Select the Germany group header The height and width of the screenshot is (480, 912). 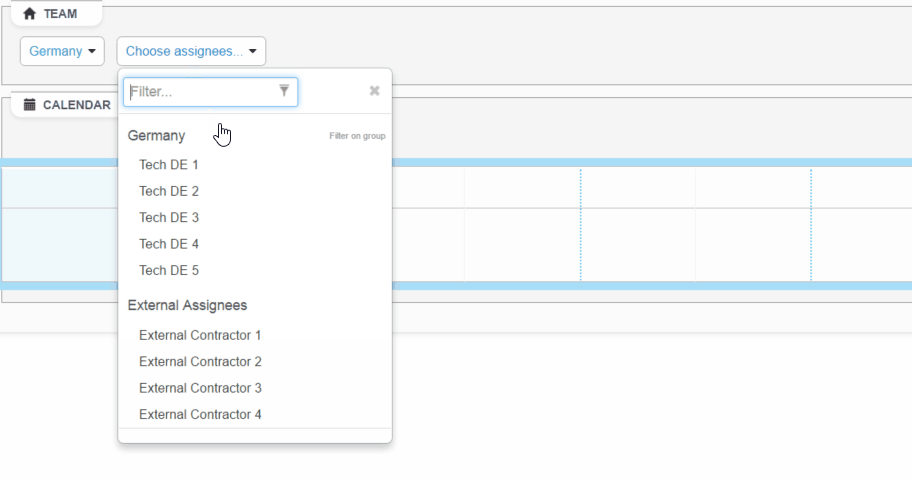[x=156, y=136]
